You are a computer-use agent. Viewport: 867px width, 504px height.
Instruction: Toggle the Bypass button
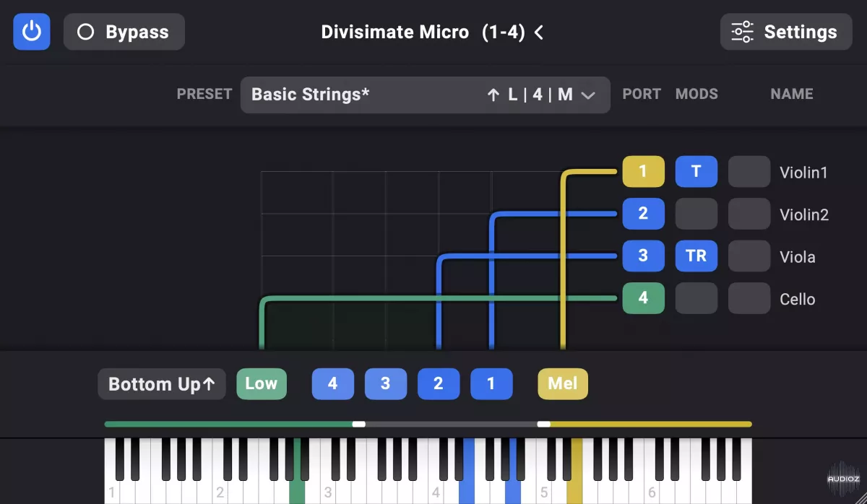coord(124,32)
